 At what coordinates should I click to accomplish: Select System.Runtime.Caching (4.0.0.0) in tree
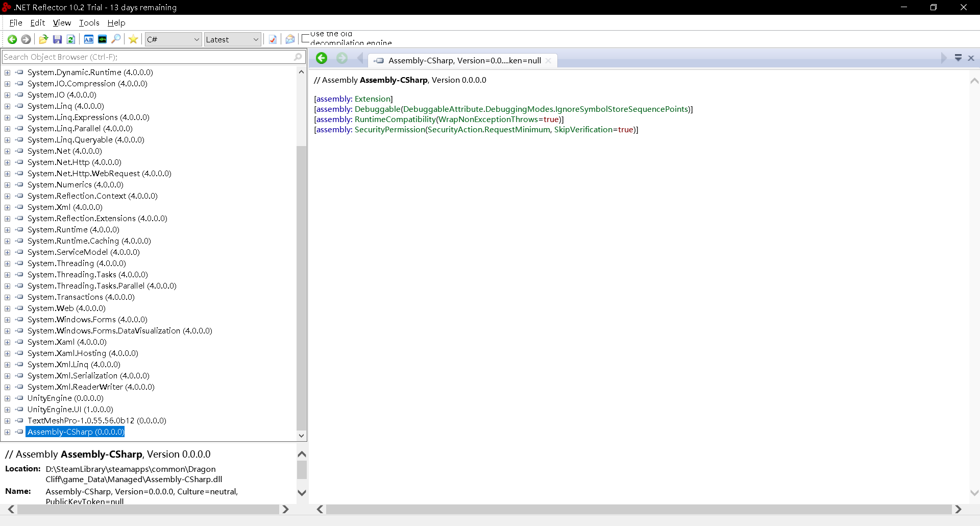[89, 241]
